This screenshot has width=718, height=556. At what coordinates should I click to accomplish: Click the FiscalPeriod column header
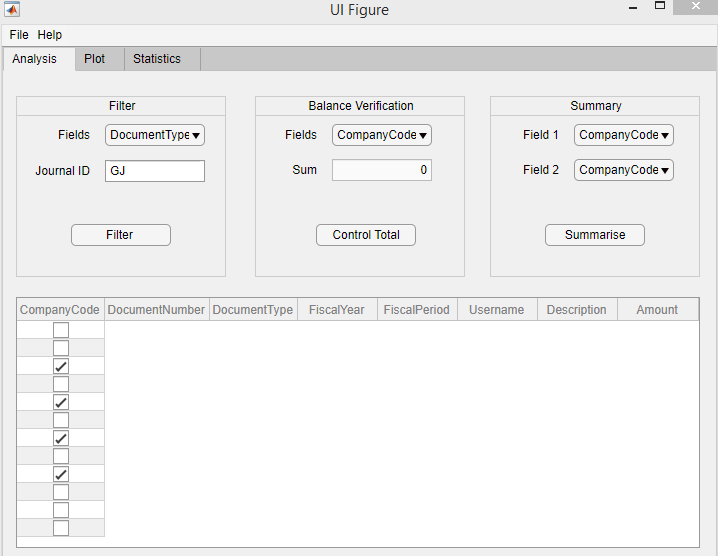coord(417,310)
